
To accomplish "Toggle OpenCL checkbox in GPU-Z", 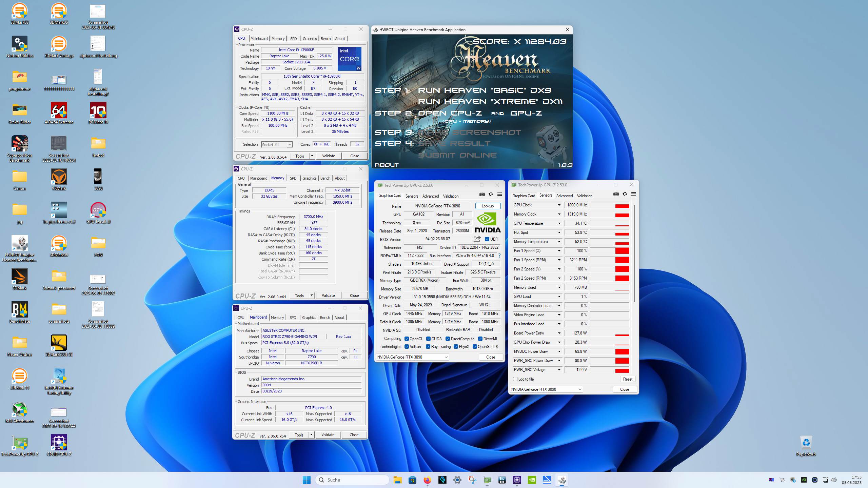I will tap(407, 339).
